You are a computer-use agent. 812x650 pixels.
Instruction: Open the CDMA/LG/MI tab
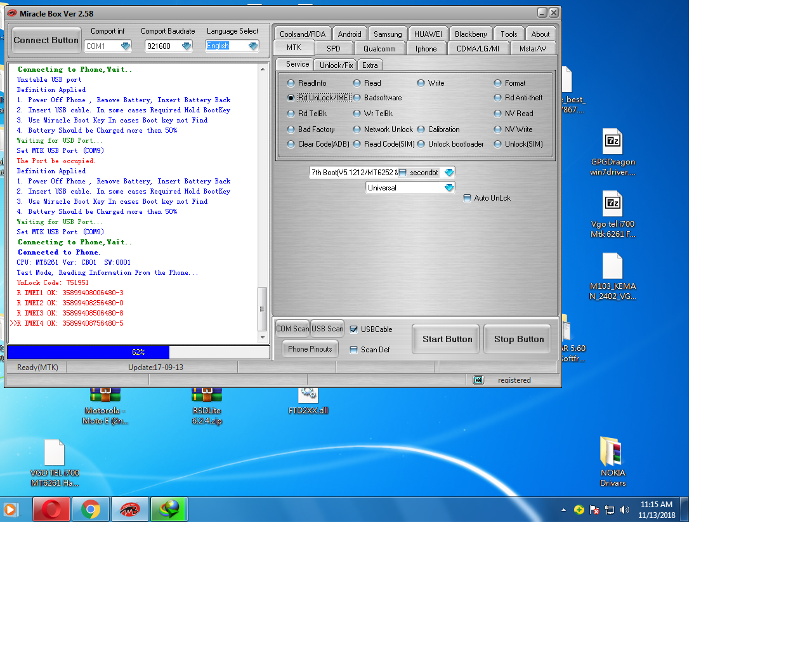tap(478, 48)
